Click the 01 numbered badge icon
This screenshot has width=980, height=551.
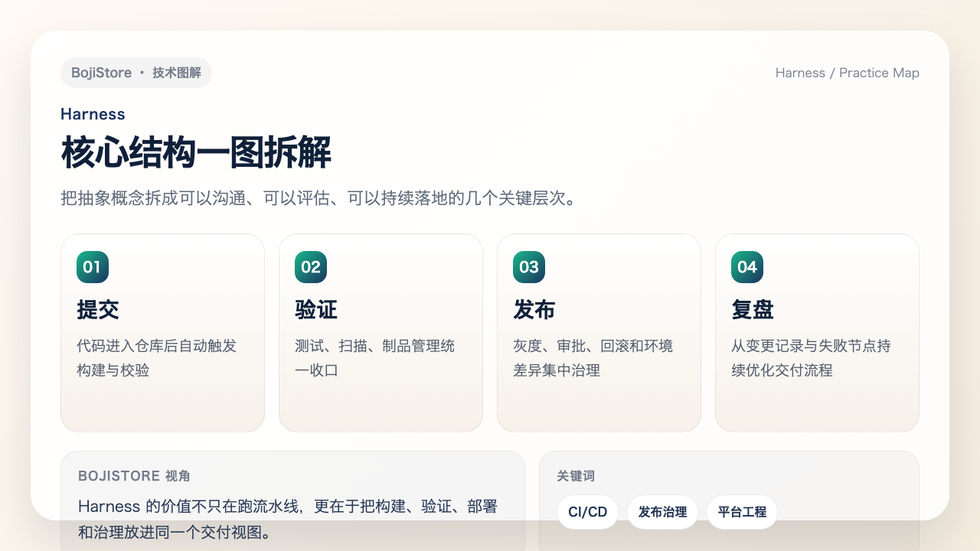point(92,267)
